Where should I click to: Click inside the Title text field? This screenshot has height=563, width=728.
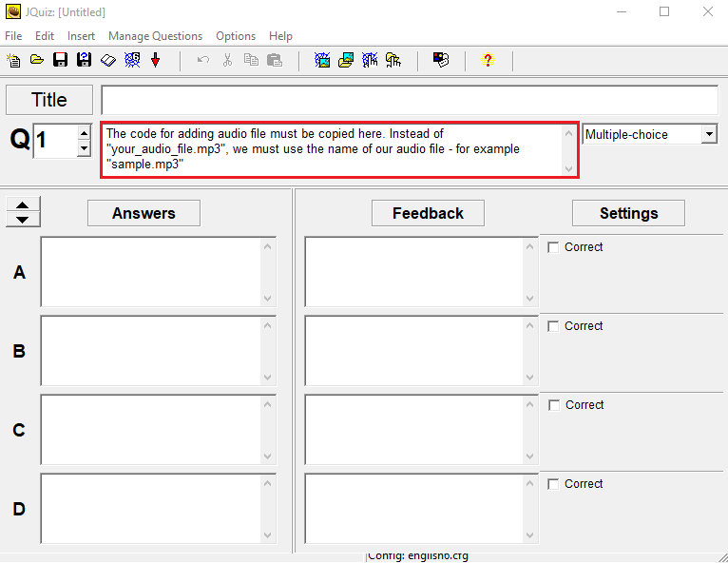409,100
